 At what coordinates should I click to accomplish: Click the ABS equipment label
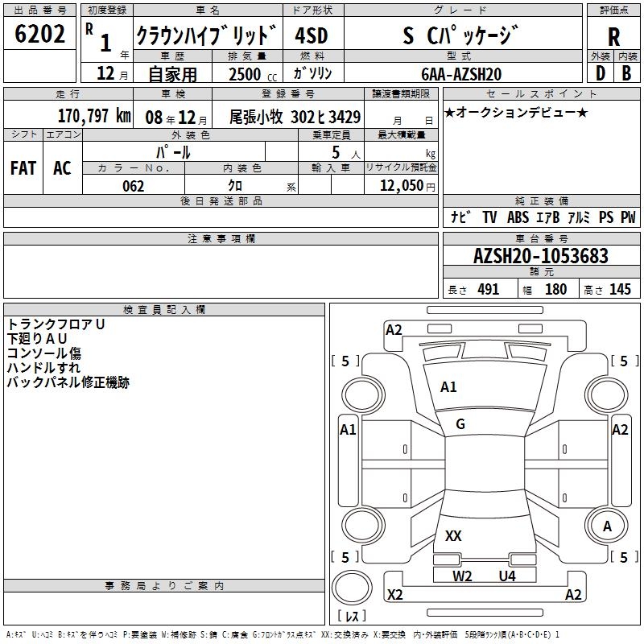[x=518, y=217]
